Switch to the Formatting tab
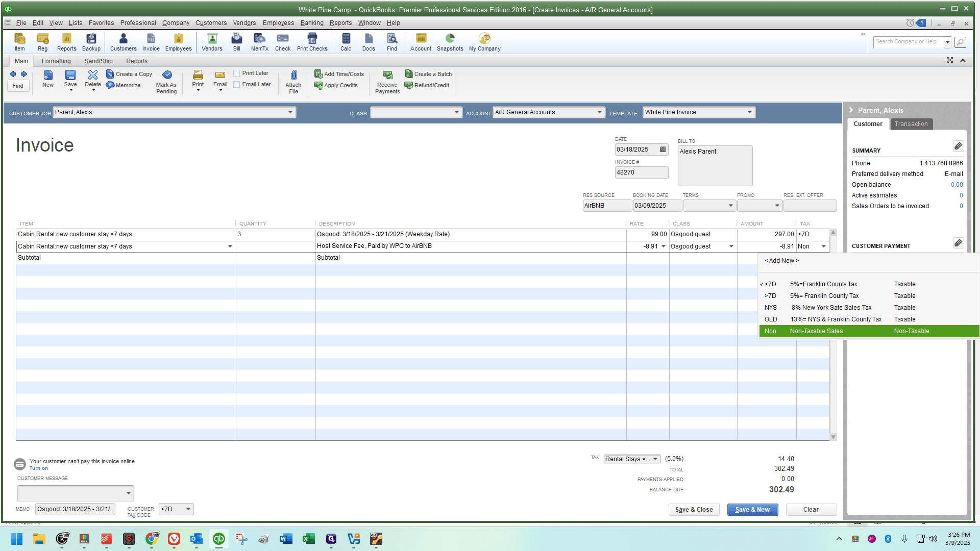980x551 pixels. 56,61
